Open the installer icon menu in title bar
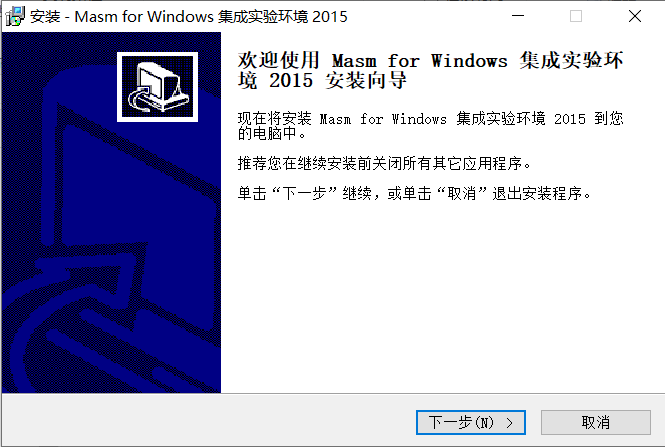The image size is (665, 447). click(x=15, y=17)
